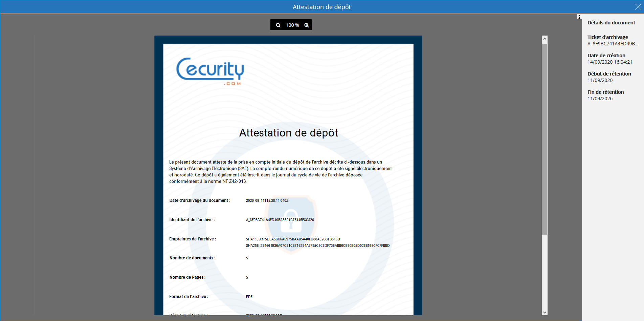Click the info 'i' tab of the sidebar

tap(579, 17)
